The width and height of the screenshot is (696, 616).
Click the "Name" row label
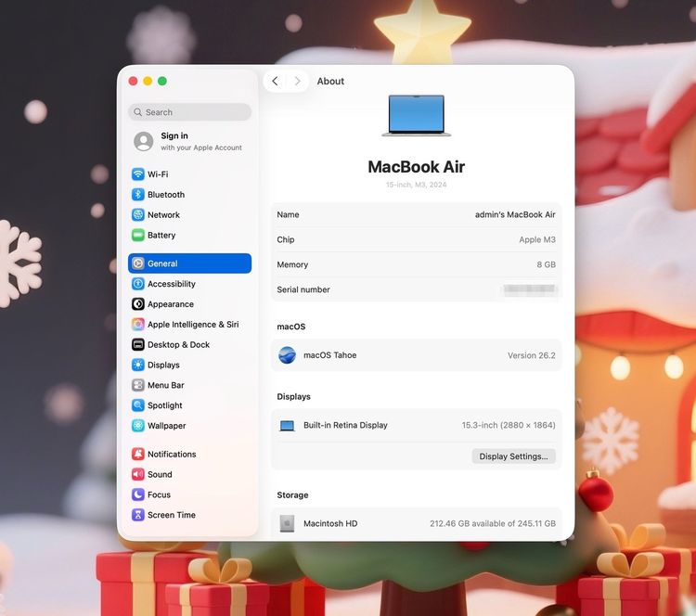point(288,214)
